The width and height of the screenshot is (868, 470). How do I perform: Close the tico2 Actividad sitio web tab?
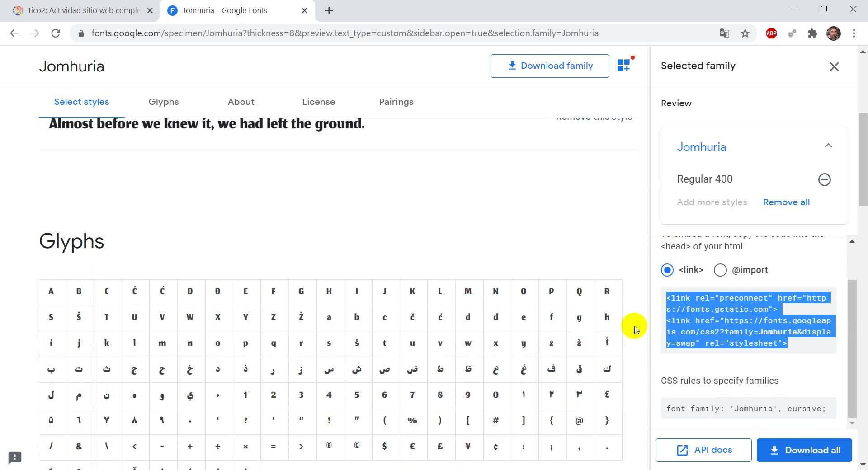pyautogui.click(x=150, y=10)
